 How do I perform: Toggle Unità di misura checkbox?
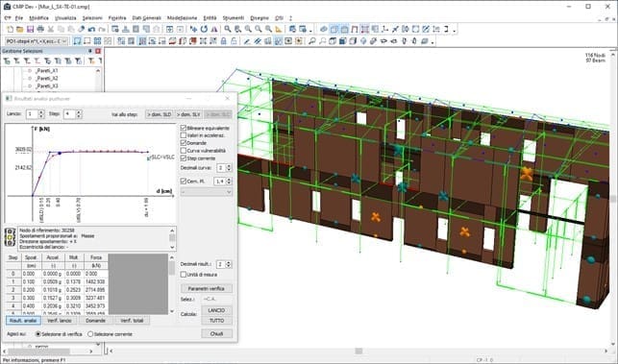184,275
